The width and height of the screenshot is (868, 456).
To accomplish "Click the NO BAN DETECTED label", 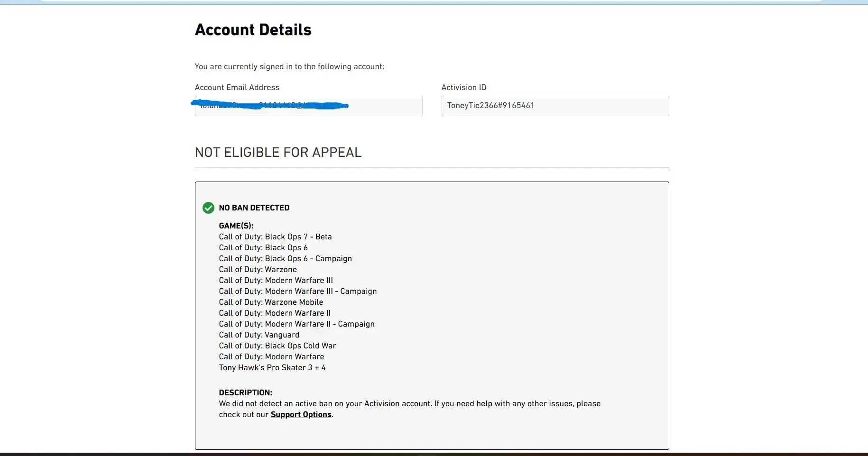I will [254, 208].
